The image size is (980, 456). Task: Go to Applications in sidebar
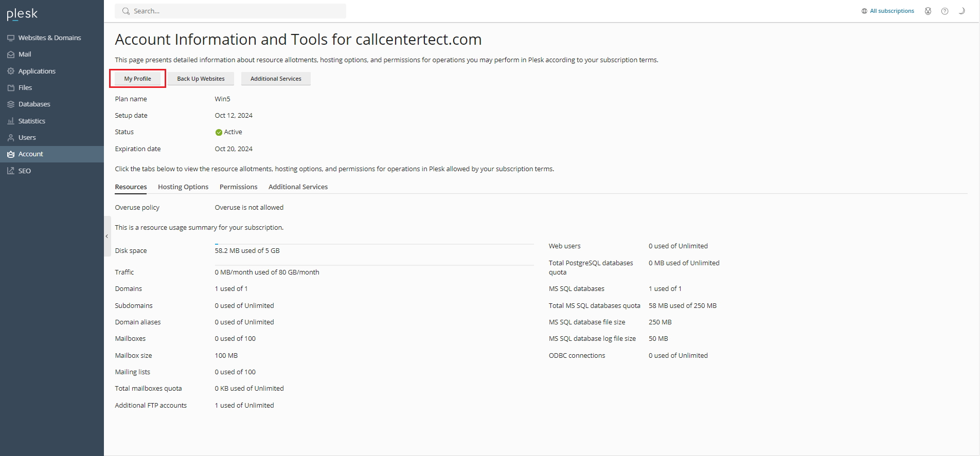click(x=37, y=71)
